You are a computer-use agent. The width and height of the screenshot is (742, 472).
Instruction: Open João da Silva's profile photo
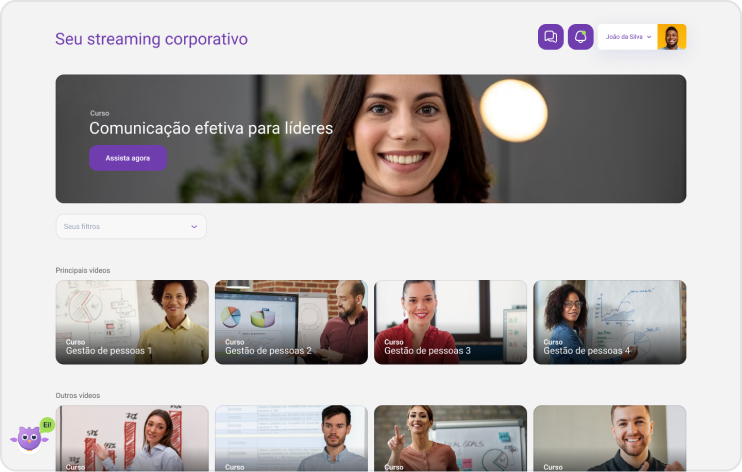[671, 37]
